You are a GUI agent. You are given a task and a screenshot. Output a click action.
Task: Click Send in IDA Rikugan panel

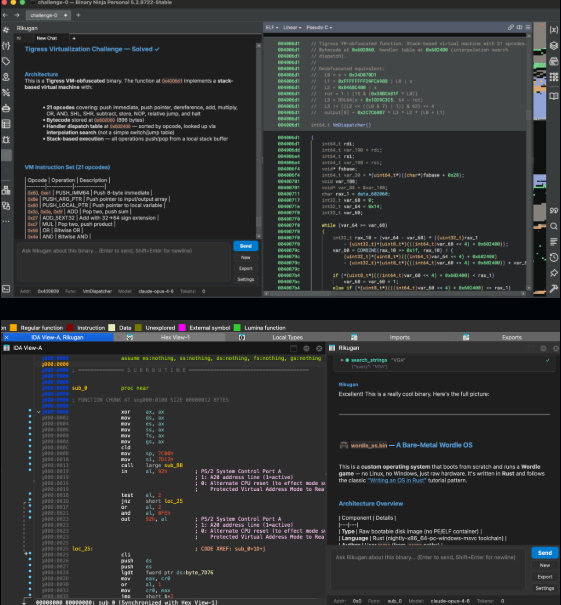pyautogui.click(x=545, y=553)
